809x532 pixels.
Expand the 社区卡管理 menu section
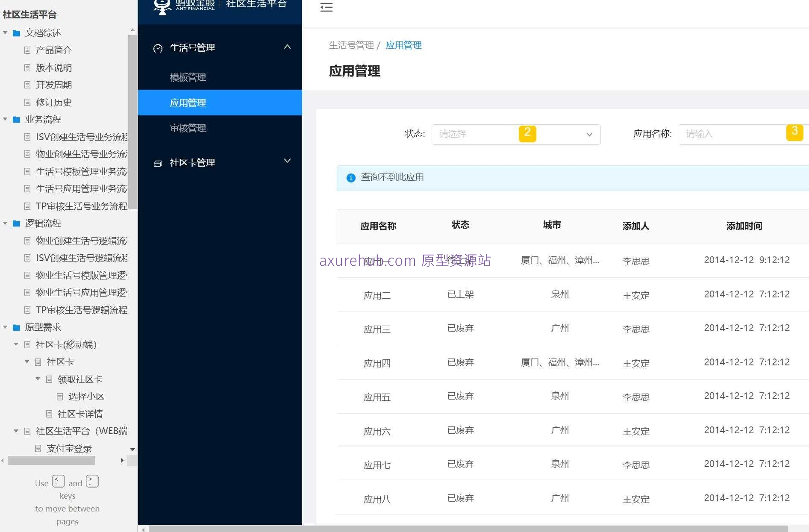pos(287,161)
